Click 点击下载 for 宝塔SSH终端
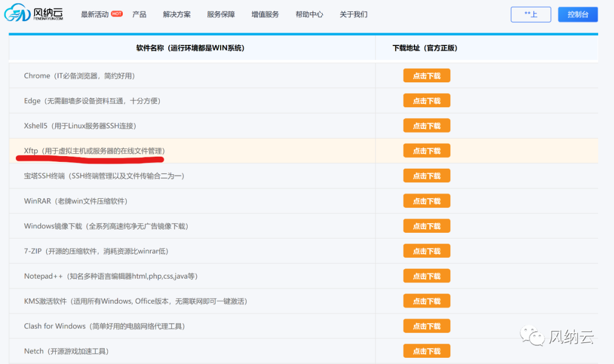This screenshot has width=614, height=364. click(x=427, y=175)
